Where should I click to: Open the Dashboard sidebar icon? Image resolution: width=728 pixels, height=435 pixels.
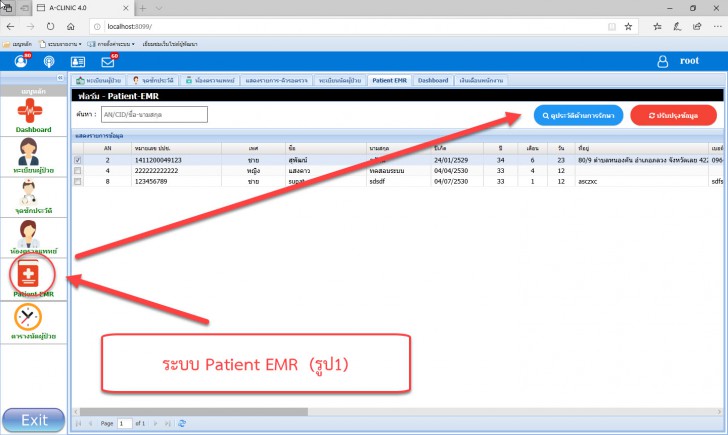pos(30,111)
